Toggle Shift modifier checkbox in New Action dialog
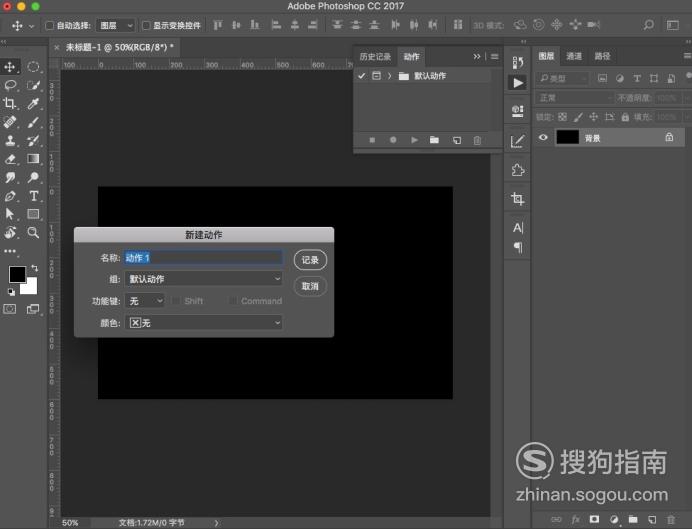The image size is (692, 529). [176, 301]
